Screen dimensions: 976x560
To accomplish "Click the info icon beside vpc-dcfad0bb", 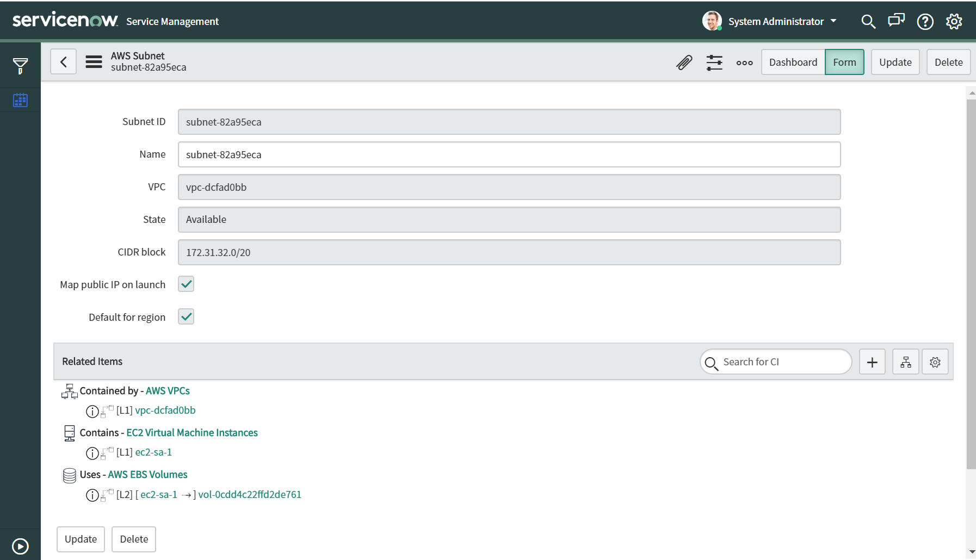I will 92,411.
